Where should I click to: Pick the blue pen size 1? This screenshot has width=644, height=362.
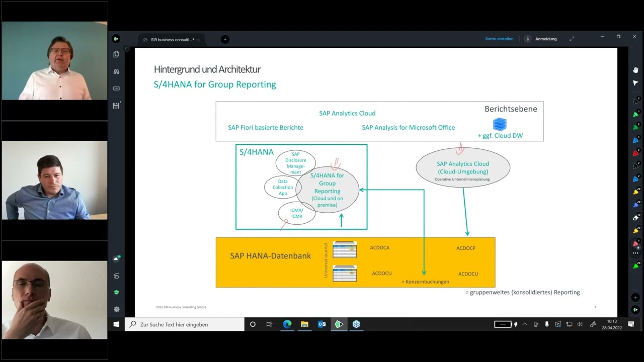(635, 140)
